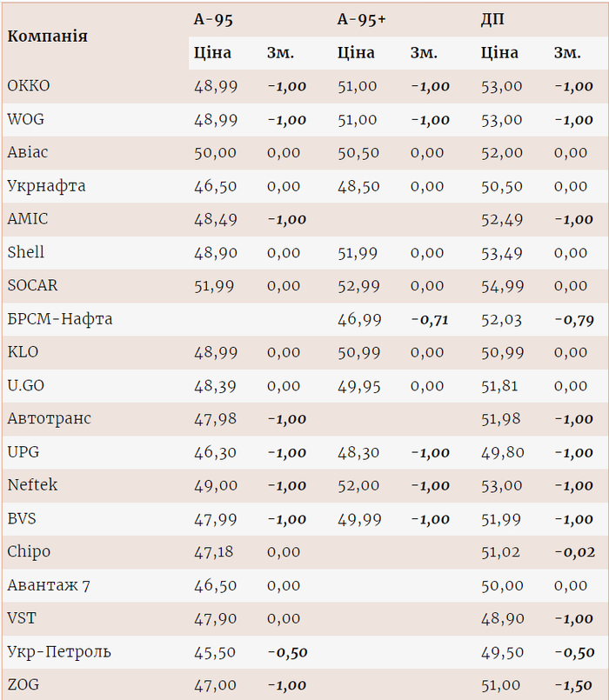Select the Автотранс company name
Image resolution: width=609 pixels, height=700 pixels.
point(49,419)
